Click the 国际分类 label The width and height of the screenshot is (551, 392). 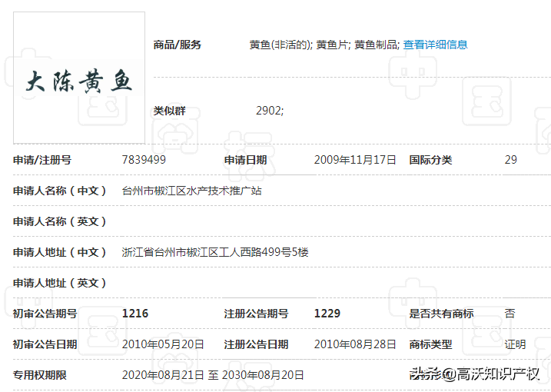tap(430, 160)
